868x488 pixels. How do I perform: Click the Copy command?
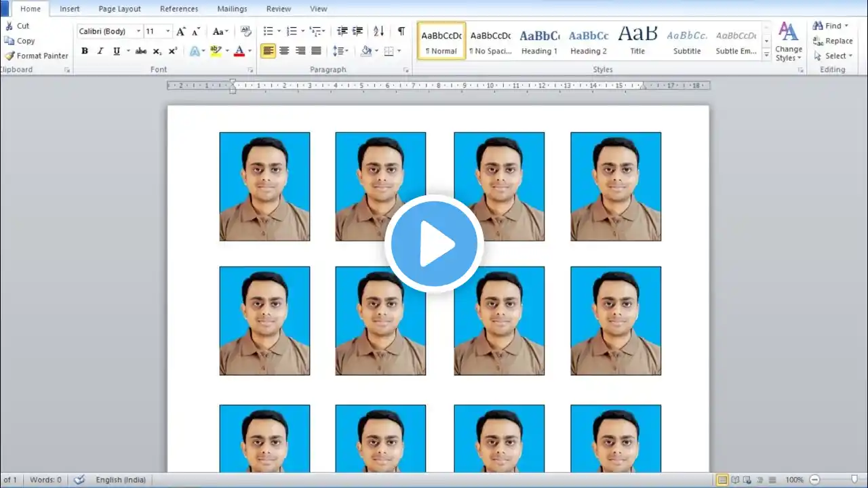tap(19, 41)
